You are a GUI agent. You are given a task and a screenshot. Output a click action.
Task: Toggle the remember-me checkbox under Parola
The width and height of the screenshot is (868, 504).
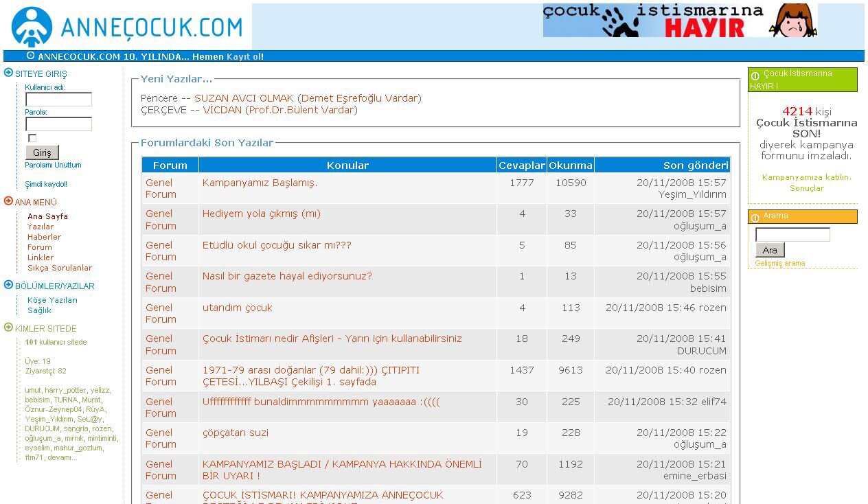tap(32, 138)
